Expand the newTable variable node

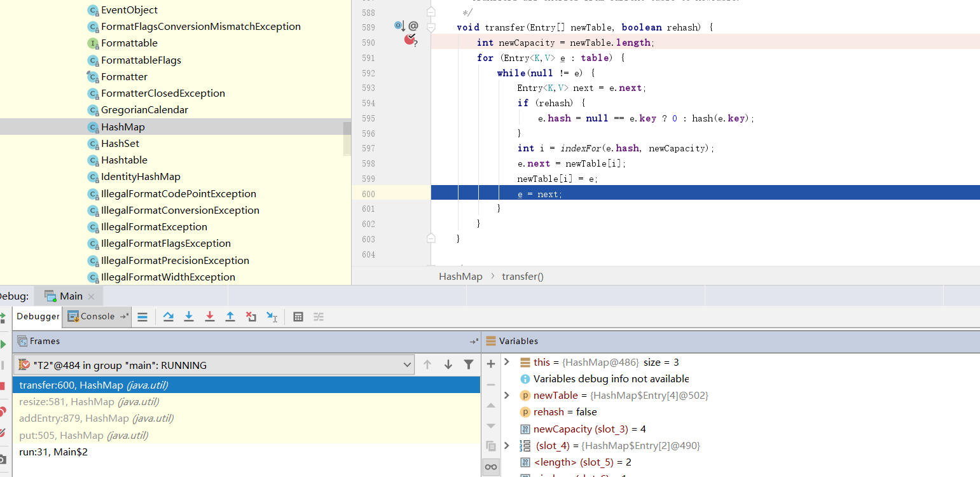pyautogui.click(x=507, y=395)
